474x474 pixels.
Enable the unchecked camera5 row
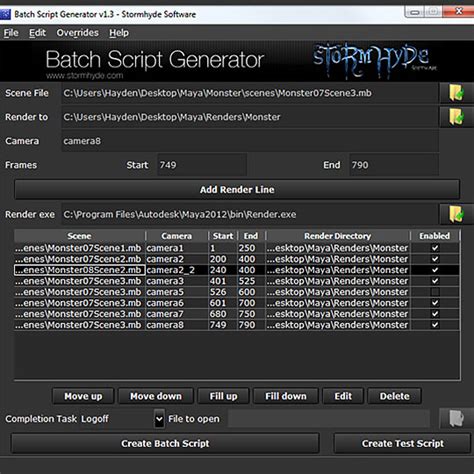click(435, 292)
